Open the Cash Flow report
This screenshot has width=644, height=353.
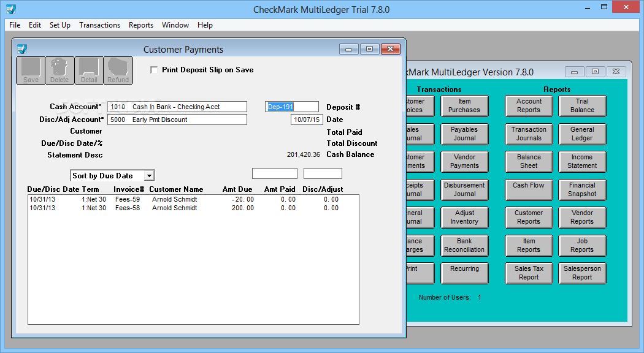529,189
